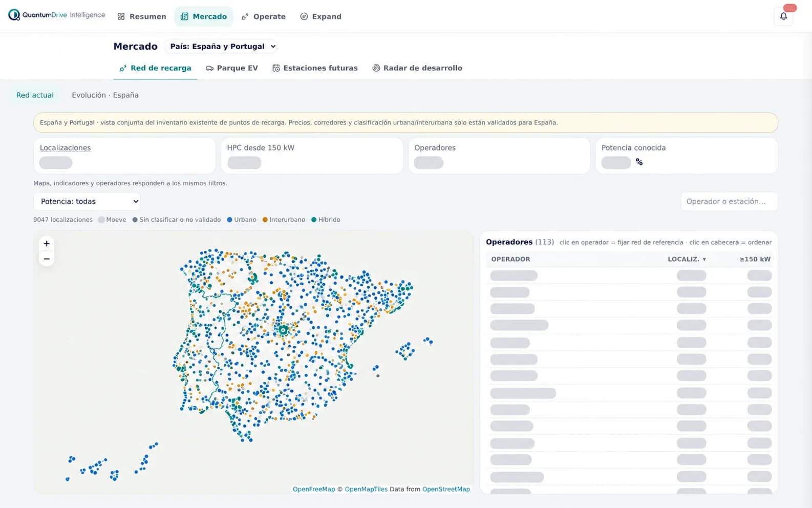Toggle the Moeve legend filter
812x508 pixels.
point(112,220)
